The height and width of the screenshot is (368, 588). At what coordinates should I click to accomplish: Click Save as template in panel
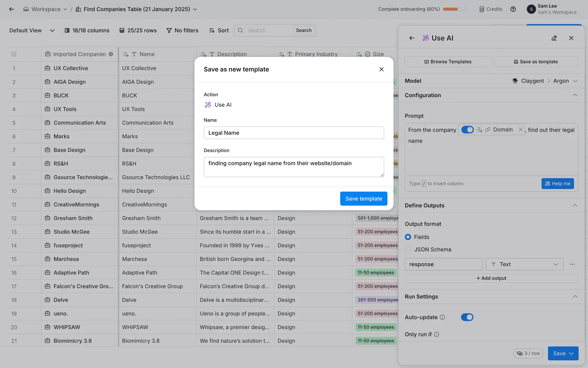(x=536, y=62)
